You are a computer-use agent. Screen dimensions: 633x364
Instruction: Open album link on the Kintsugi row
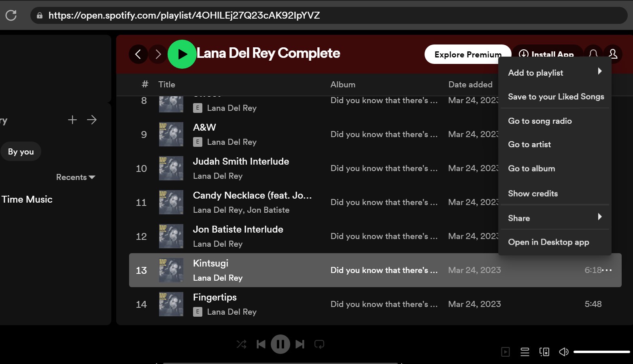(384, 270)
